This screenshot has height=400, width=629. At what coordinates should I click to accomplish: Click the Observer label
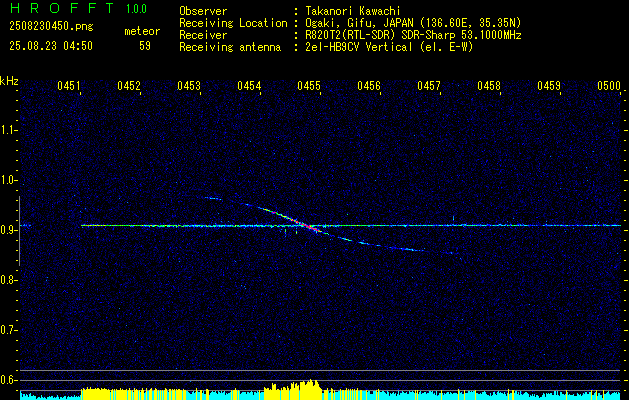click(203, 11)
